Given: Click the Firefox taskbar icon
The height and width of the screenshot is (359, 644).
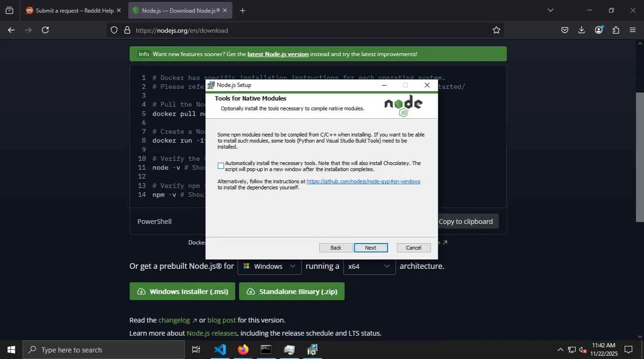Looking at the screenshot, I should (x=243, y=350).
